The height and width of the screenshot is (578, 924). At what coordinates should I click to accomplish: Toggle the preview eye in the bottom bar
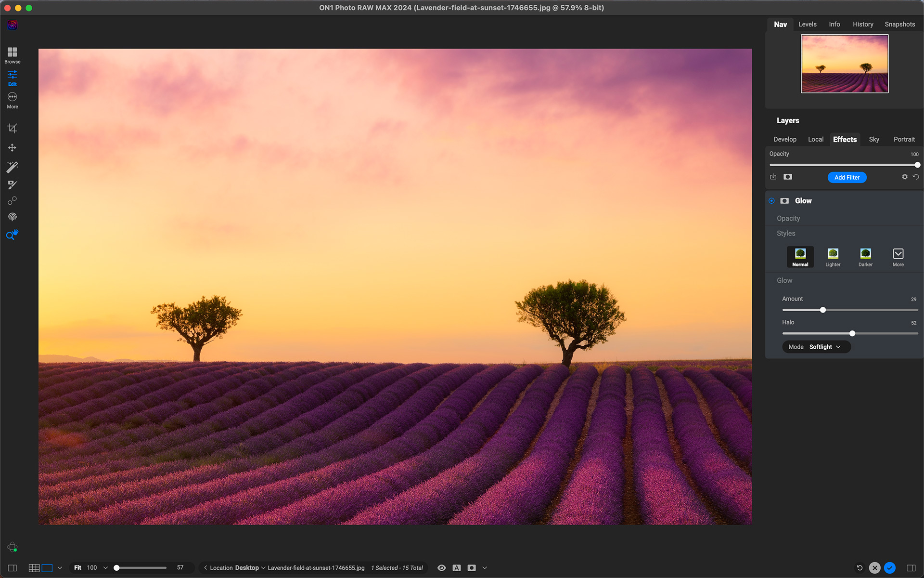tap(441, 567)
